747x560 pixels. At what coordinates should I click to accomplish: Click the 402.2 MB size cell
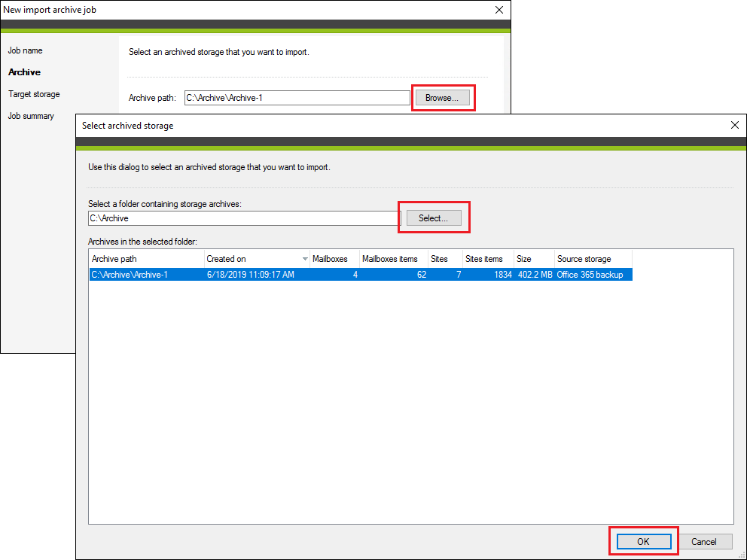535,274
